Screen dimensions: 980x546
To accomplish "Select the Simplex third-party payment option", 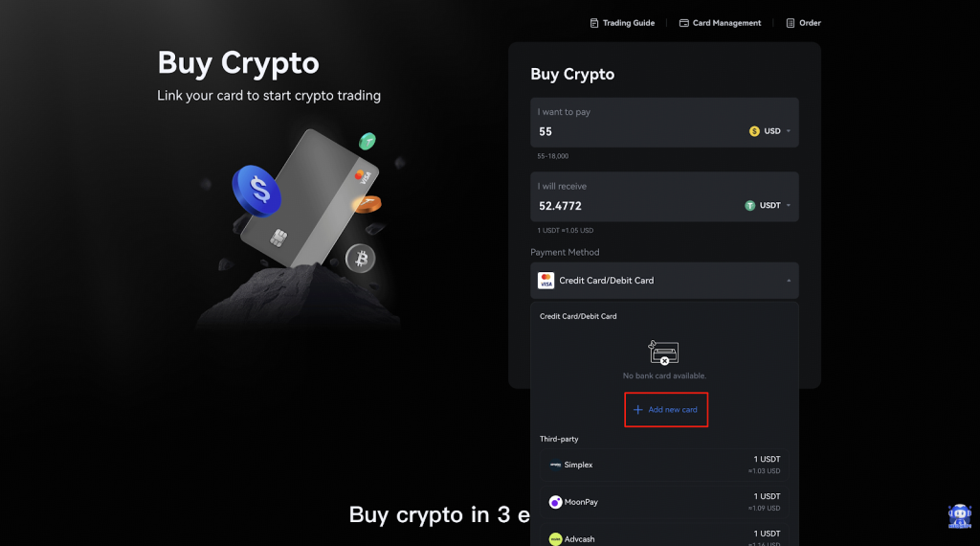I will click(664, 465).
